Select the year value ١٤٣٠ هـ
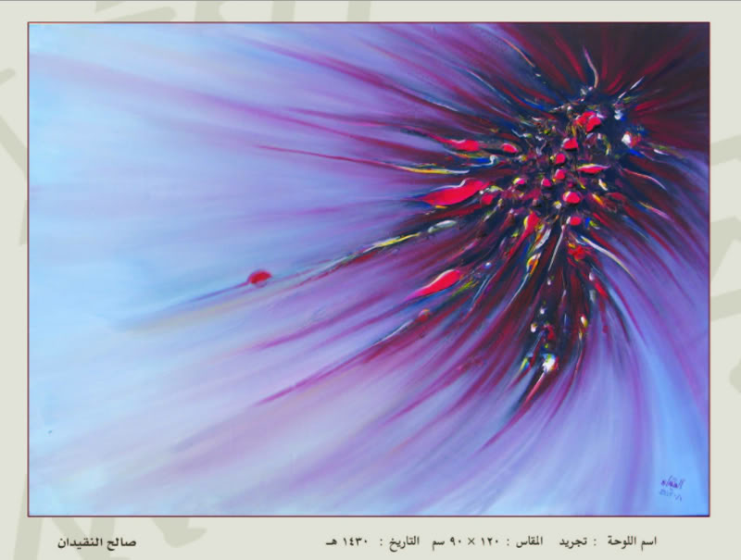Screen dimensions: 741x560 point(347,541)
